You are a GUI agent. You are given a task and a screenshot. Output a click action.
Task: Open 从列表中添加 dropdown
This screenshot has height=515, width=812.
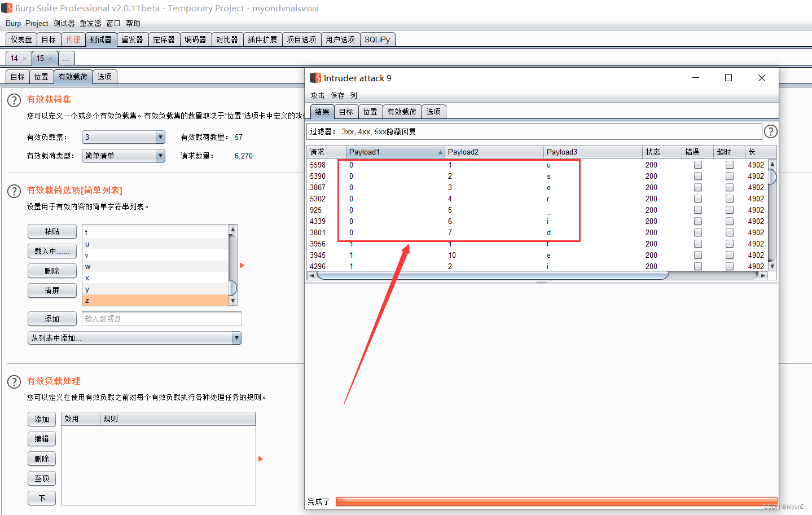pos(134,338)
